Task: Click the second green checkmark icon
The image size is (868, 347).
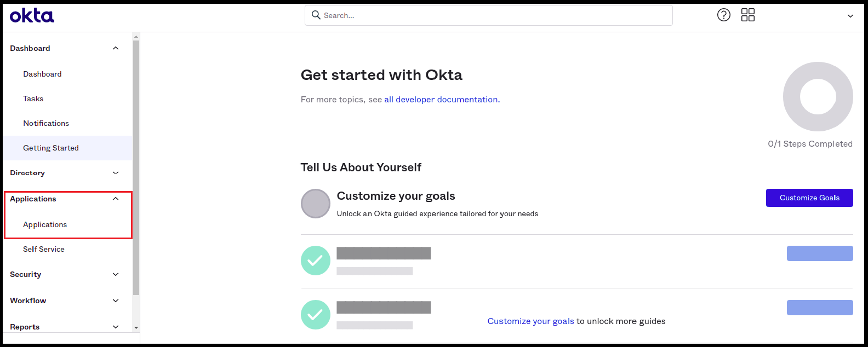Action: pos(315,315)
